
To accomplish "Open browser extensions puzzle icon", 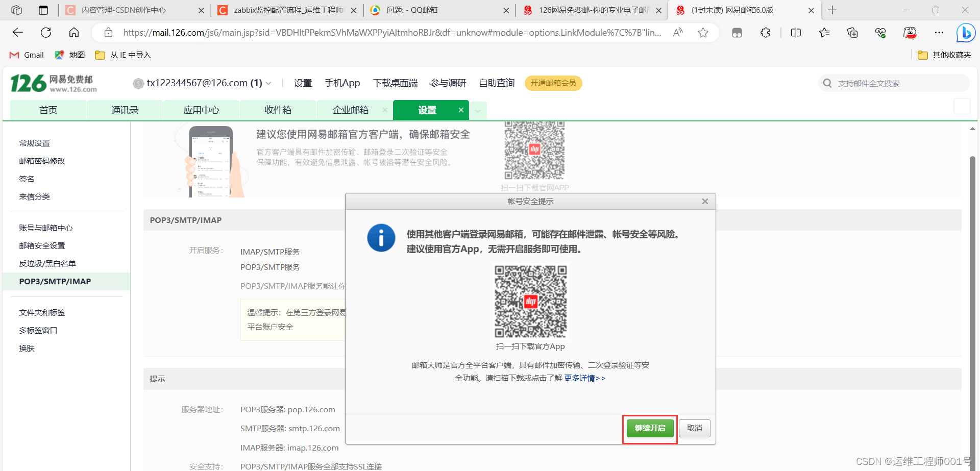I will [x=765, y=33].
